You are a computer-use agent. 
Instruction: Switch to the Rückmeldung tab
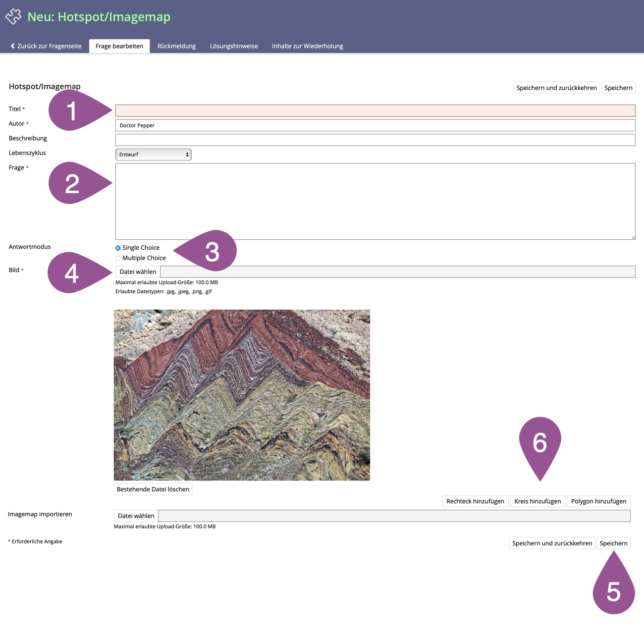coord(176,46)
